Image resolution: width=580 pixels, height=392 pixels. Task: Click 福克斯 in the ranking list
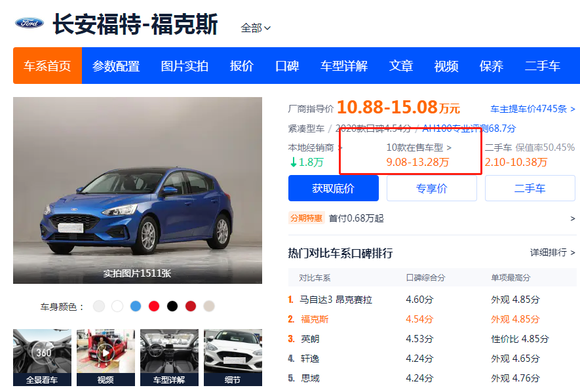click(315, 319)
